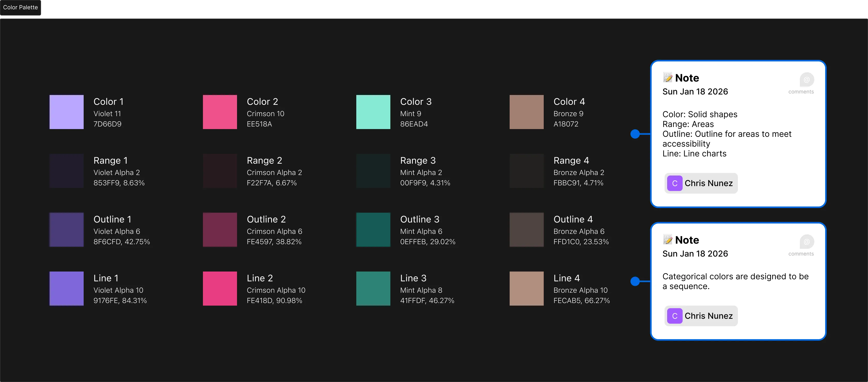The width and height of the screenshot is (868, 382).
Task: Pick the Range 1 Violet Alpha 2 swatch
Action: pyautogui.click(x=66, y=171)
